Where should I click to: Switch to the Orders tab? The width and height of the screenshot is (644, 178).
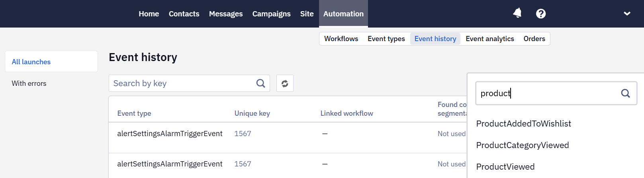pyautogui.click(x=534, y=39)
